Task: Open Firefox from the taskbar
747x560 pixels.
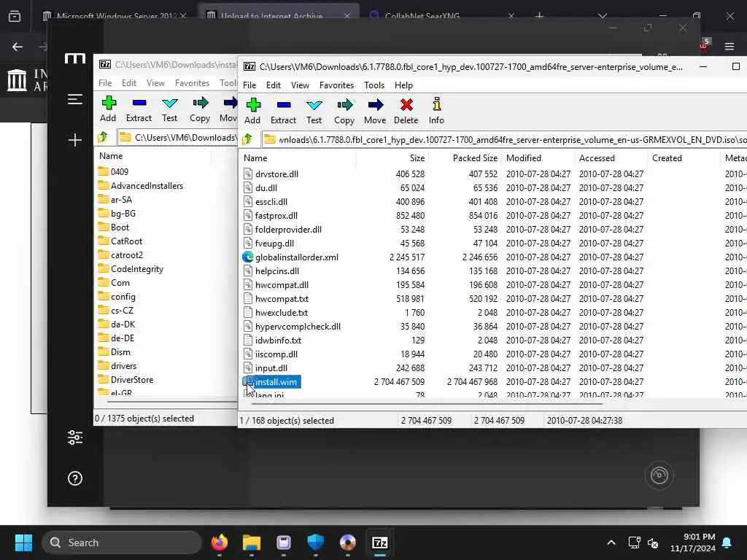Action: pyautogui.click(x=219, y=542)
